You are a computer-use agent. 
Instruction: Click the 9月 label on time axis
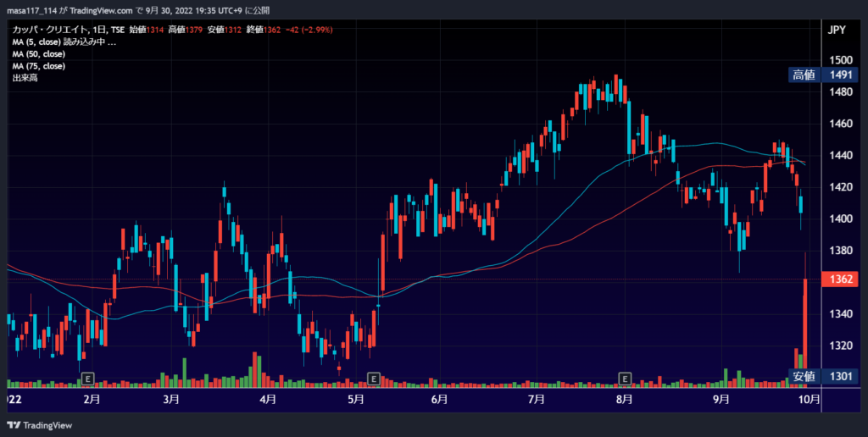[x=721, y=400]
